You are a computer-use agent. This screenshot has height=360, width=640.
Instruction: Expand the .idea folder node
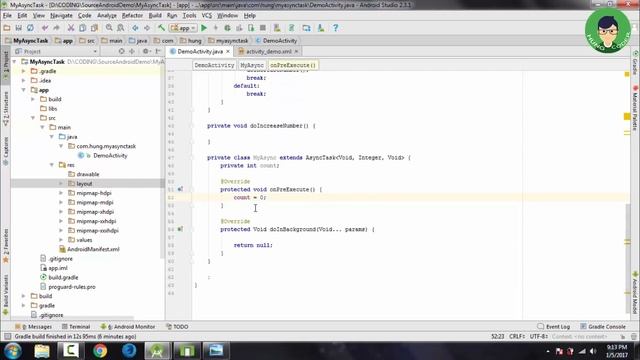[x=24, y=80]
